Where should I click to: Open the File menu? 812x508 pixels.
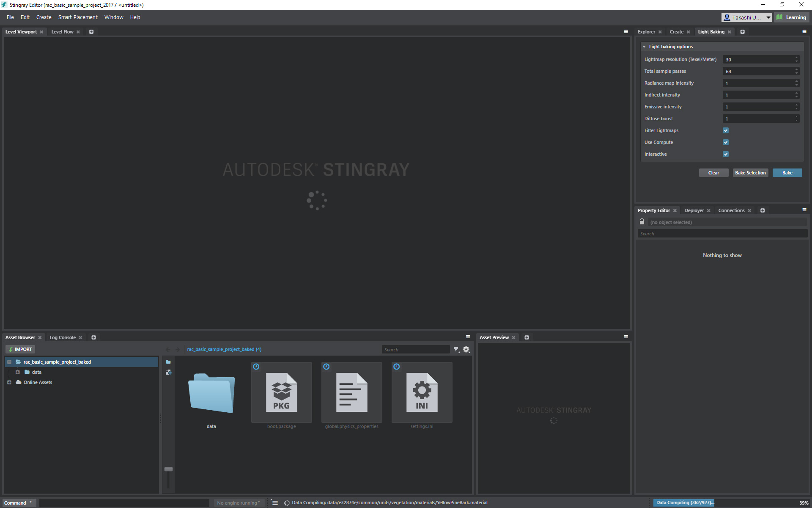click(10, 17)
